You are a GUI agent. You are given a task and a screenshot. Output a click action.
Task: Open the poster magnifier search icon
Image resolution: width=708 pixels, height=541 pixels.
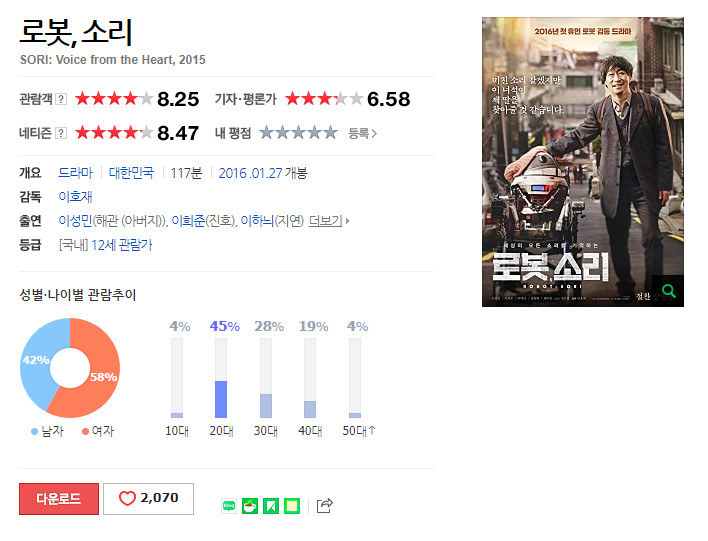(668, 291)
